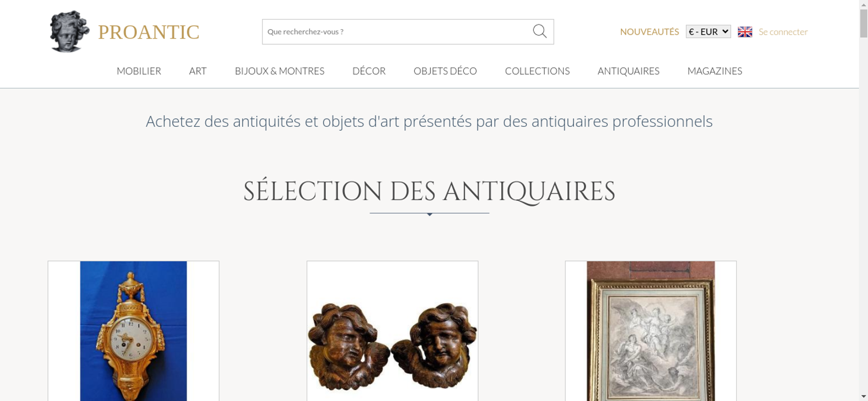Click the magnifying glass search icon
Viewport: 868px width, 401px height.
point(539,31)
